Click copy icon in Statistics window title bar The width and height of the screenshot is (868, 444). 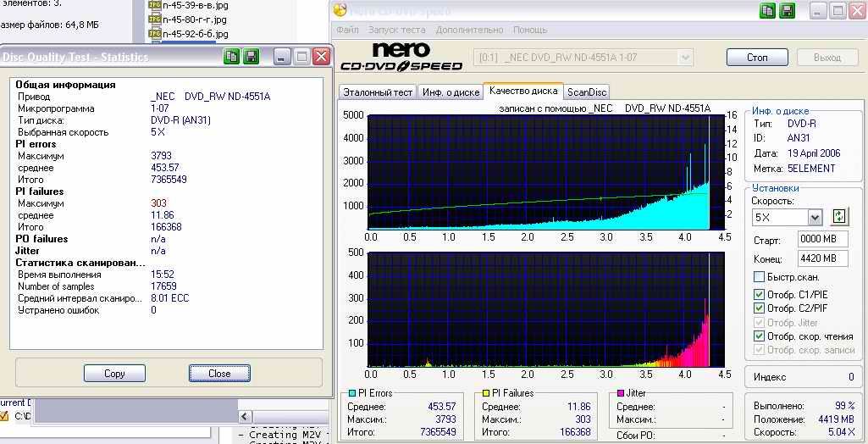tap(231, 57)
